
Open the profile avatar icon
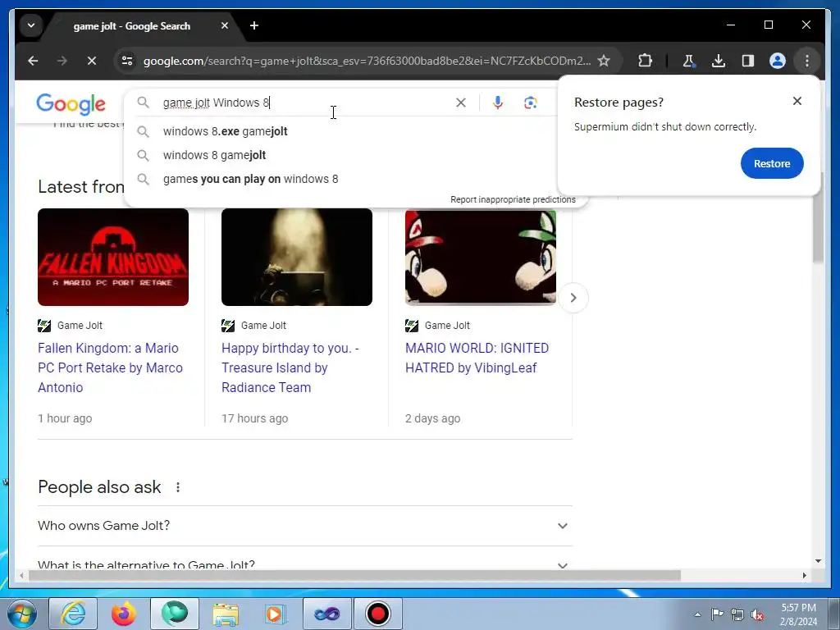click(x=778, y=61)
